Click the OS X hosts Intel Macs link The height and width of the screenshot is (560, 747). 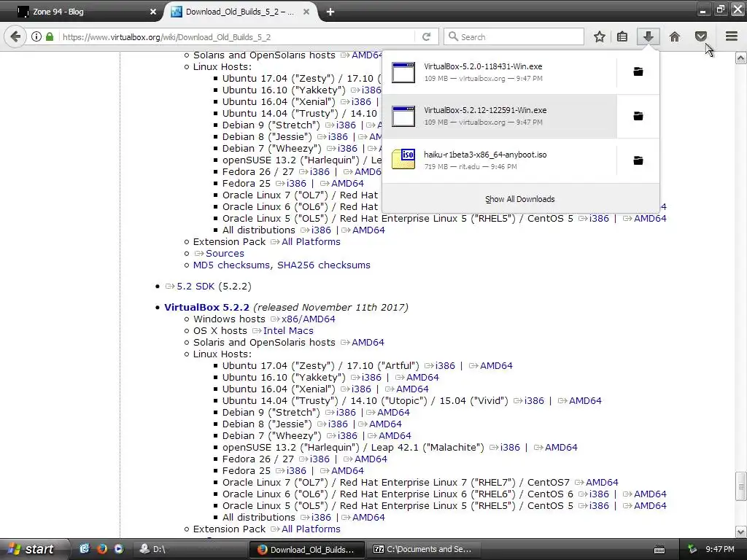click(x=288, y=331)
